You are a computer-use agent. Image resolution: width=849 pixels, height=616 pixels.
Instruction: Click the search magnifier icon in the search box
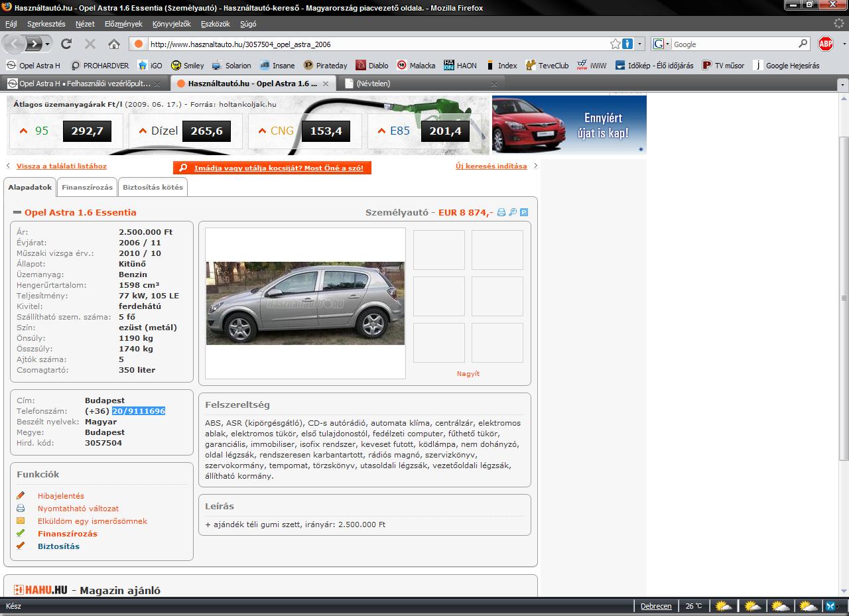pos(803,44)
